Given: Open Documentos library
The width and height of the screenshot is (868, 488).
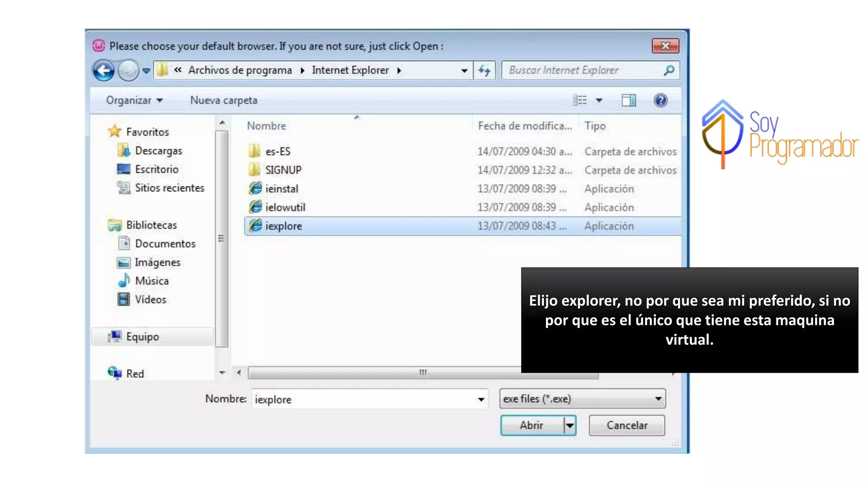Looking at the screenshot, I should pos(165,244).
